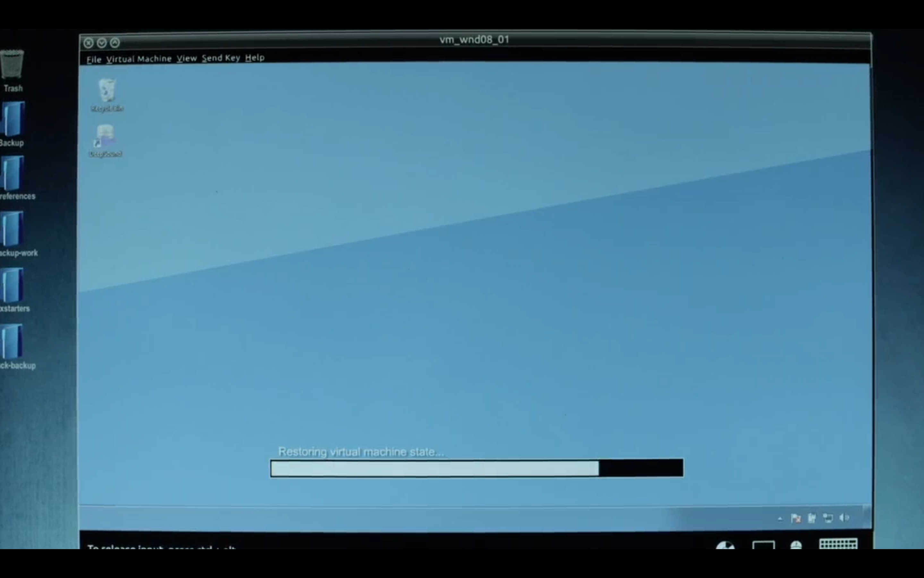
Task: Open the Help menu
Action: coord(255,57)
